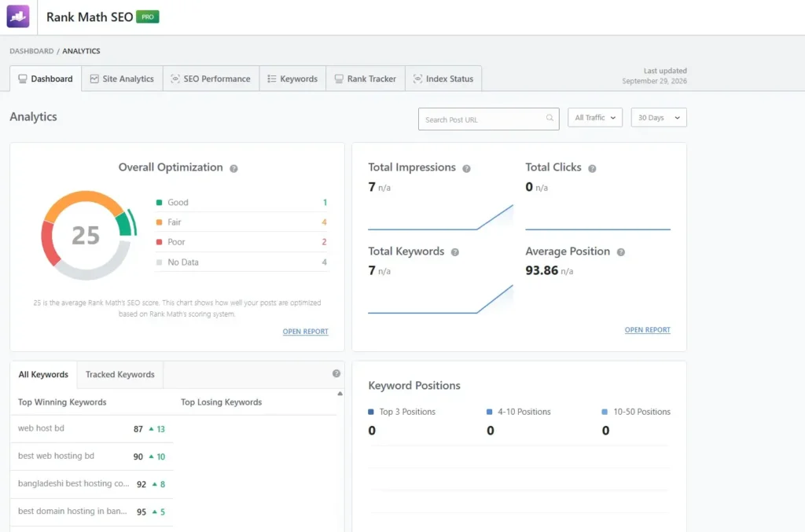Click the orange Fair legend swatch
The width and height of the screenshot is (805, 532).
click(159, 222)
